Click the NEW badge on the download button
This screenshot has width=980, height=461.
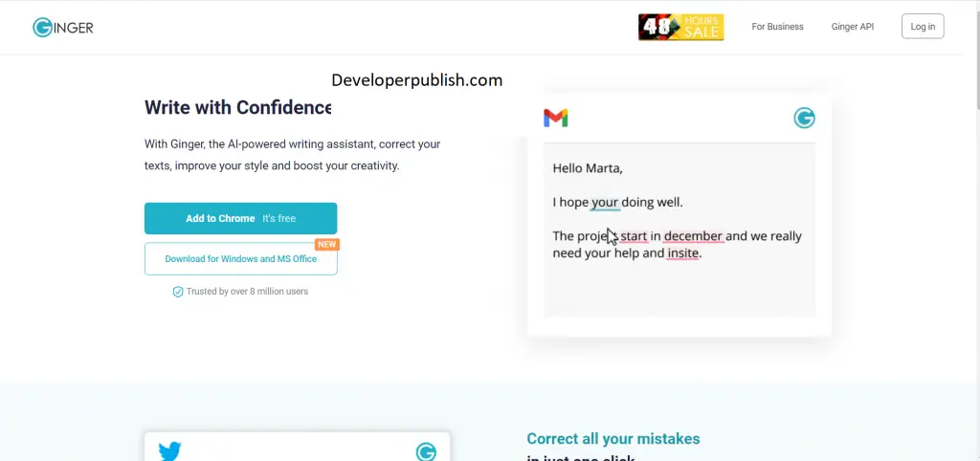pos(327,244)
